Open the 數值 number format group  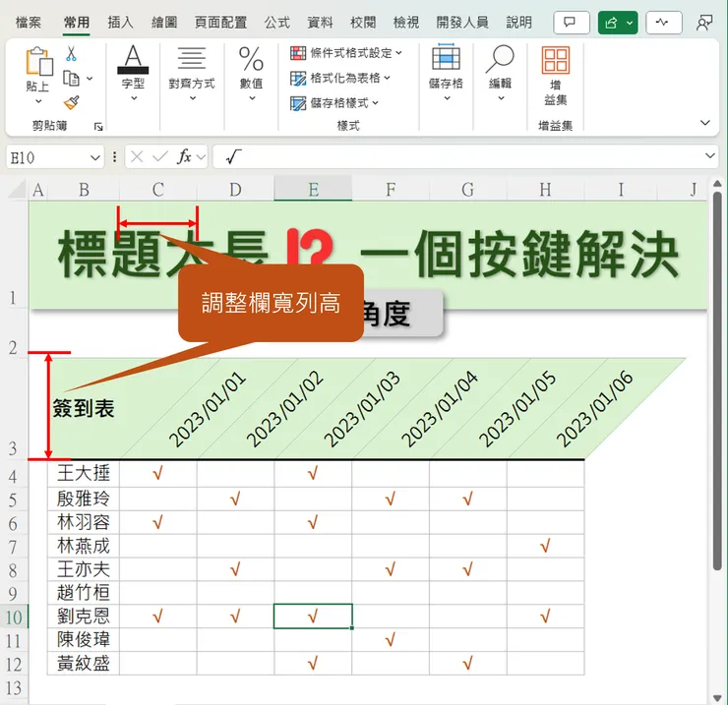(251, 72)
